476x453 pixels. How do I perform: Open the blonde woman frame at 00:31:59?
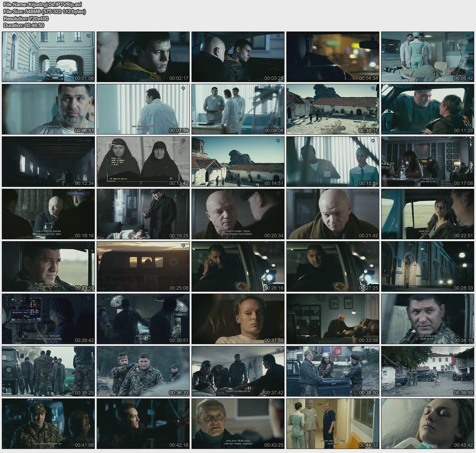(x=238, y=319)
